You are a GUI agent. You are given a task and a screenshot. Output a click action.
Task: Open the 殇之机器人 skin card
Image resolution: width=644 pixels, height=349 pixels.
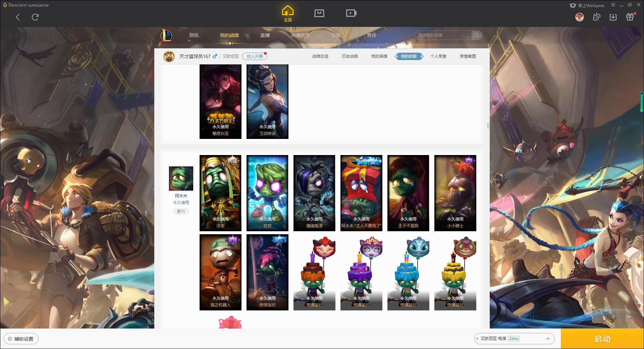pos(220,272)
